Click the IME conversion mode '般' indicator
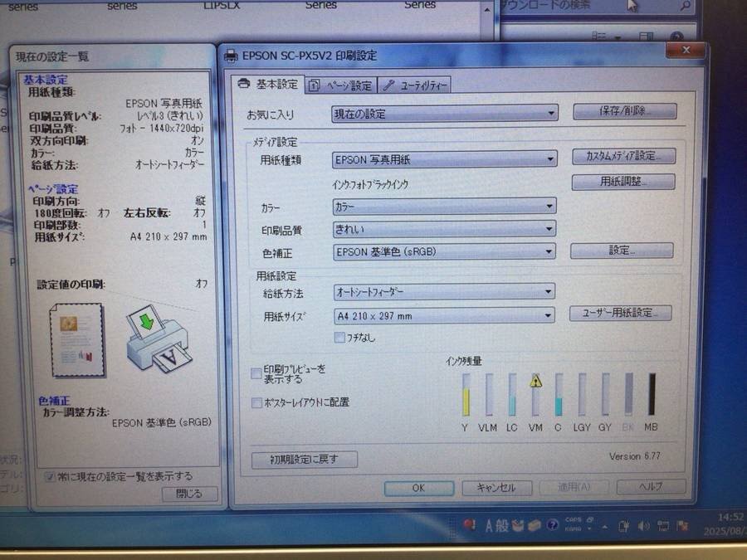Viewport: 747px width, 560px height. click(502, 526)
